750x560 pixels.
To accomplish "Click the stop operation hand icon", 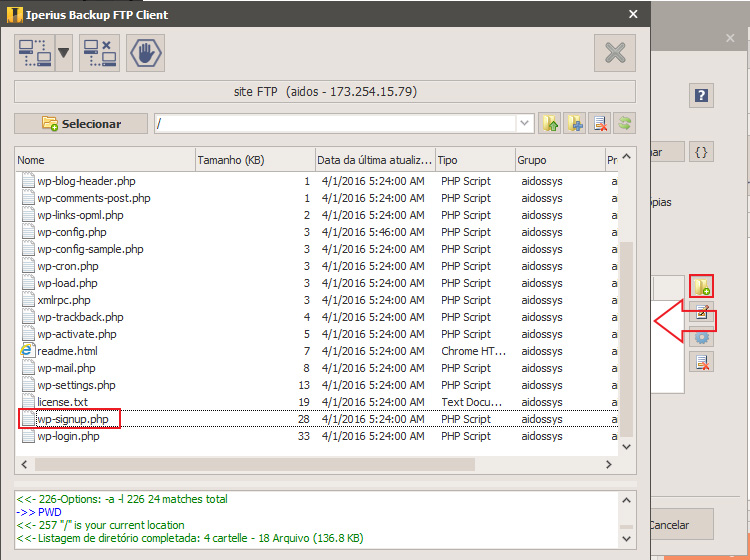I will 145,53.
